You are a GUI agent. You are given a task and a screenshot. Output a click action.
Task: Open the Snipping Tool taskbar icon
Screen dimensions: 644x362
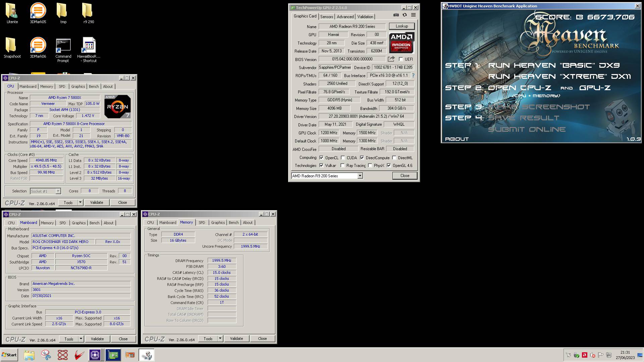point(46,355)
